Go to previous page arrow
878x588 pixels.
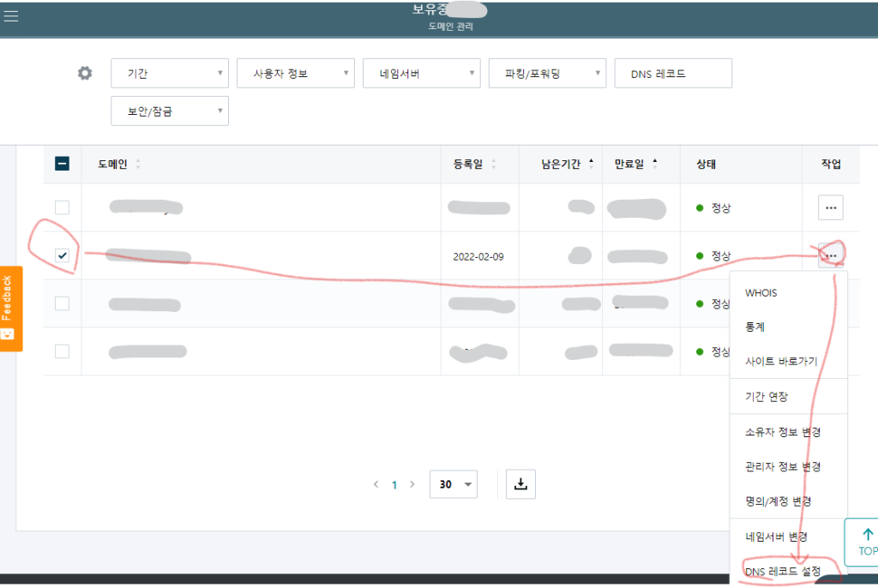[x=376, y=484]
